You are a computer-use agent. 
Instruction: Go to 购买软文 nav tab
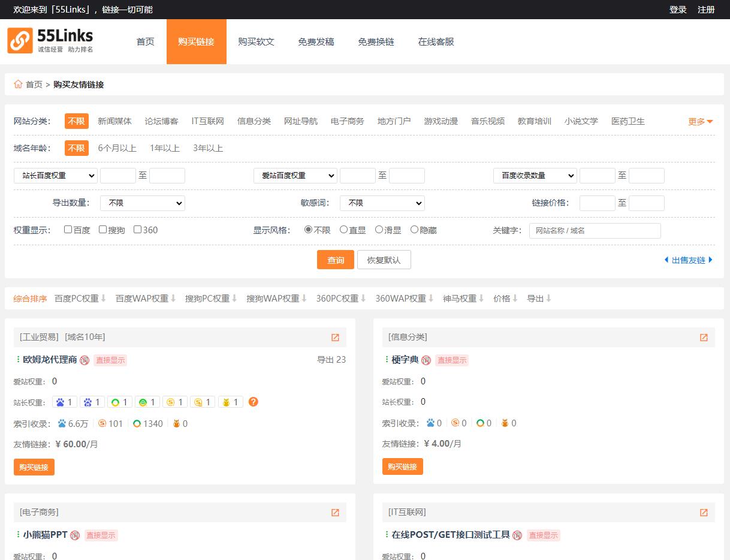(x=256, y=42)
